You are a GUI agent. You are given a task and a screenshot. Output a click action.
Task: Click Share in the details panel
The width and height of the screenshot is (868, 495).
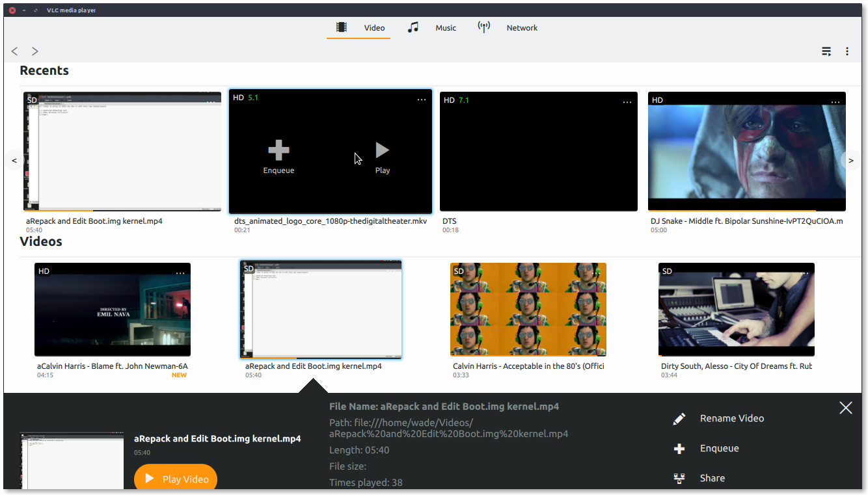click(712, 478)
